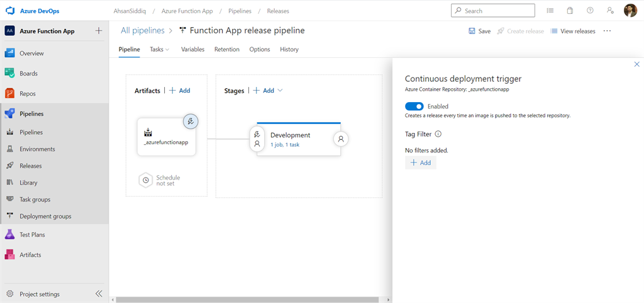Screen dimensions: 644x303
Task: Add a tag filter
Action: coord(421,163)
